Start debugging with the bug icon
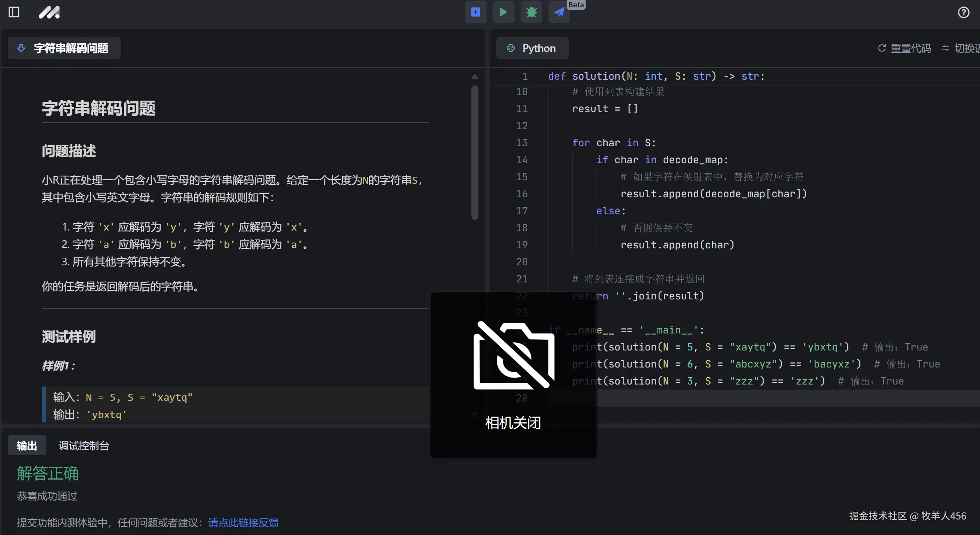Viewport: 980px width, 535px height. pyautogui.click(x=531, y=12)
